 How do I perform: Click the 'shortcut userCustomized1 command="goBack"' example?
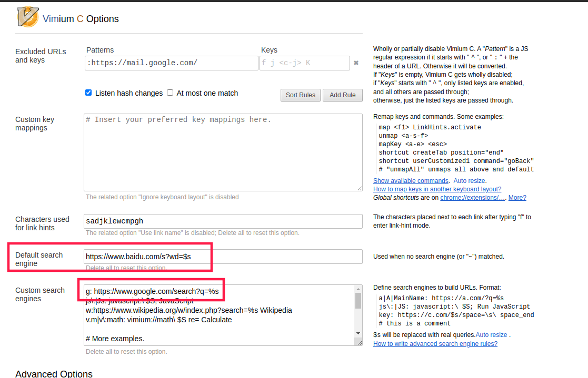456,161
